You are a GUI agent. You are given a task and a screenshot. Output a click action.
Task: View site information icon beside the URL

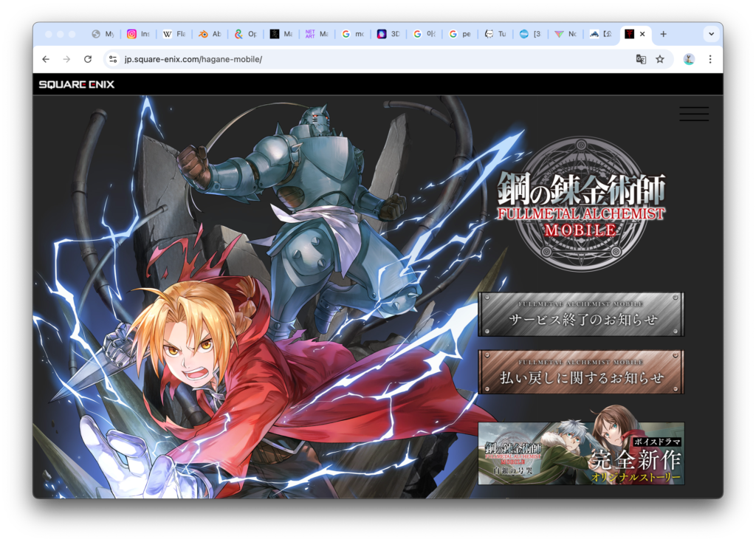point(112,59)
